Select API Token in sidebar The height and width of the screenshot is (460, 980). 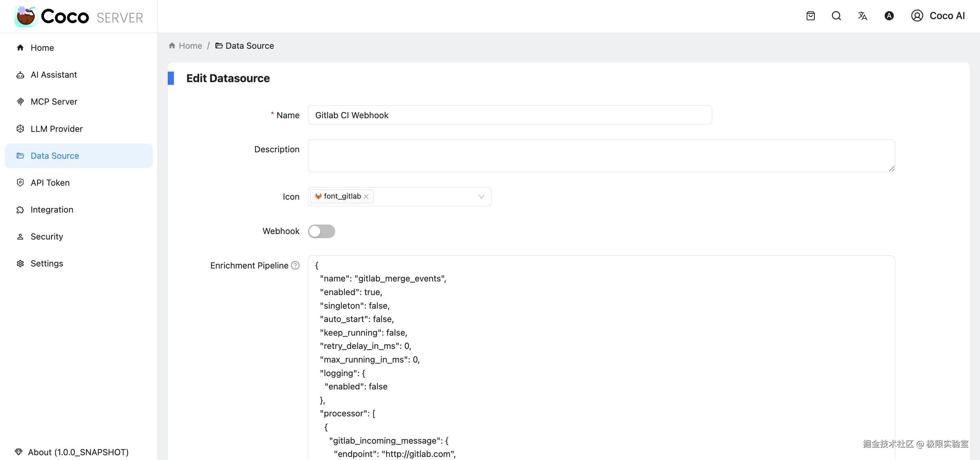click(x=50, y=183)
